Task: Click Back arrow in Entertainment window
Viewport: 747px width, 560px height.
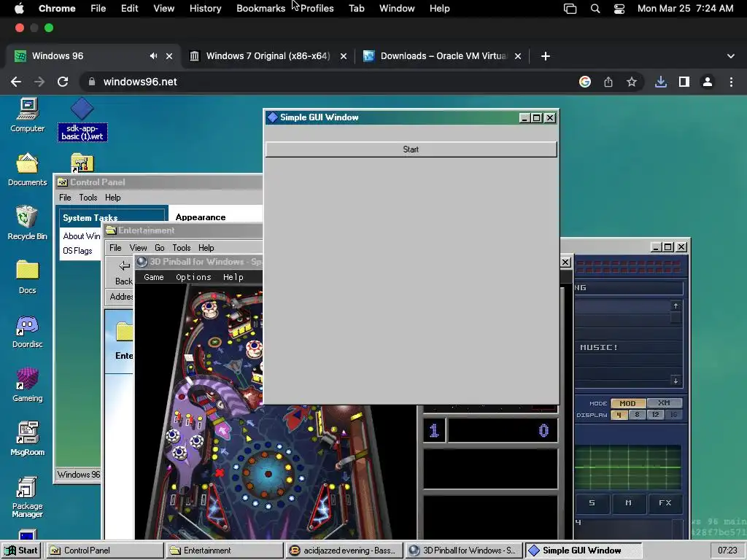Action: coord(124,273)
